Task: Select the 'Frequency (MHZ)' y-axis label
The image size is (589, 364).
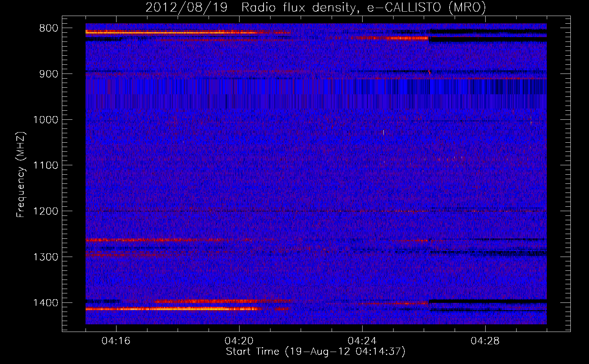Action: 21,175
